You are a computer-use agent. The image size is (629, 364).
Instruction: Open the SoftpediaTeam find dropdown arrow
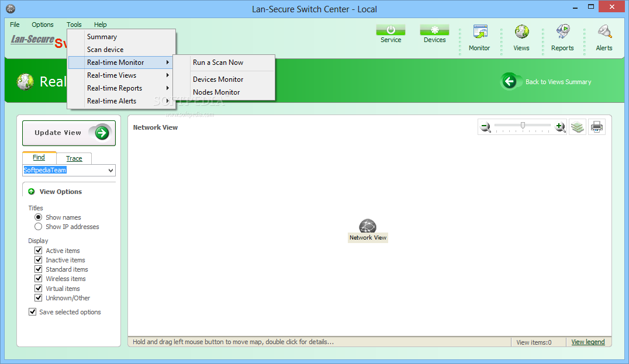[x=110, y=171]
